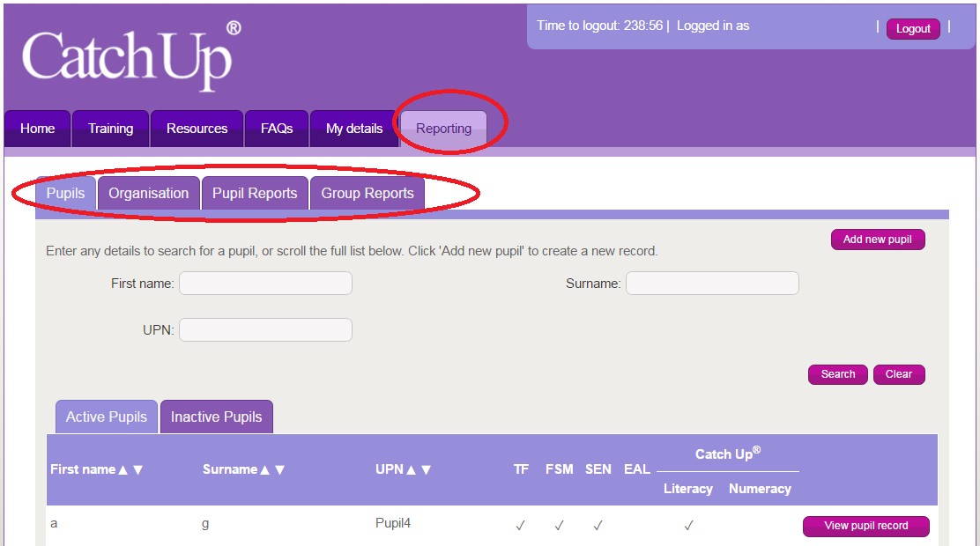Viewport: 980px width, 546px height.
Task: Show the Inactive Pupils list
Action: click(x=216, y=417)
